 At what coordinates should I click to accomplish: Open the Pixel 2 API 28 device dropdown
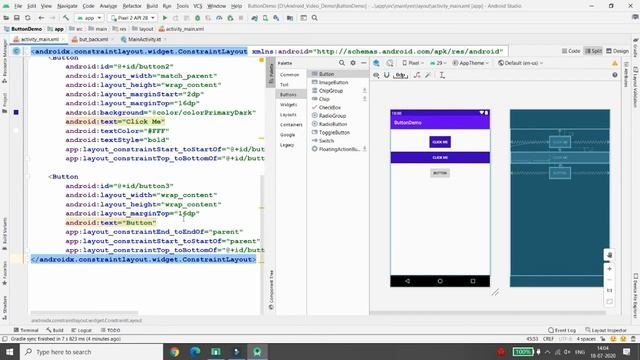tap(133, 18)
